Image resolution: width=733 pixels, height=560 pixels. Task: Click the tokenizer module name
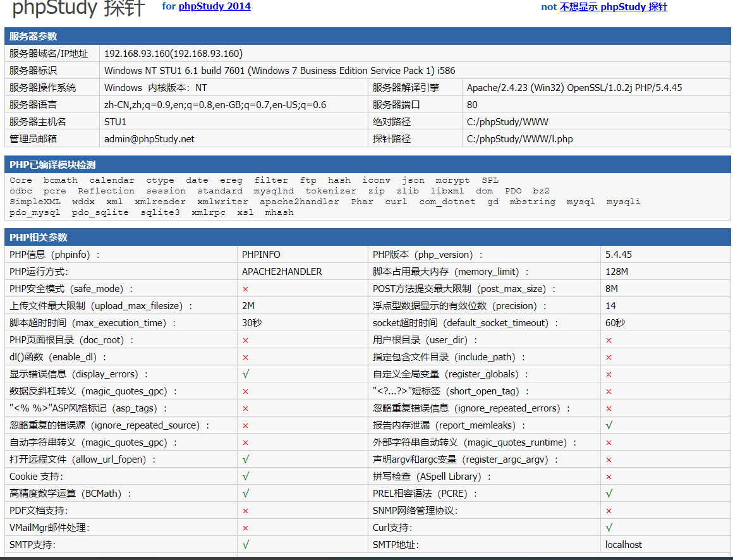(x=331, y=191)
